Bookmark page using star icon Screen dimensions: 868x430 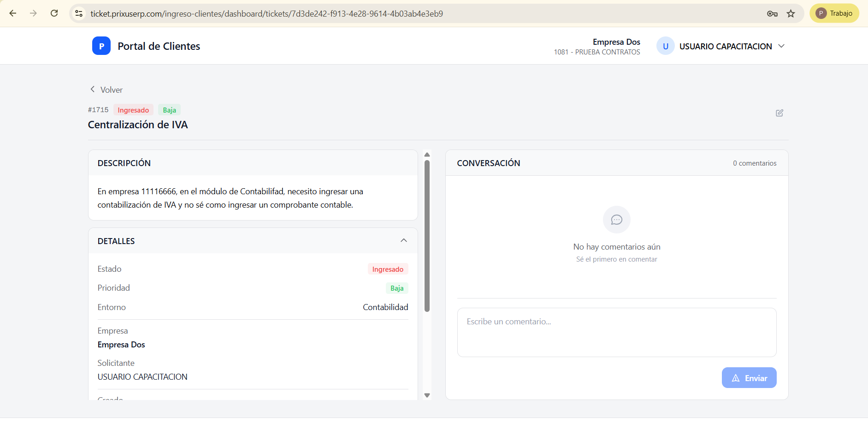point(791,13)
